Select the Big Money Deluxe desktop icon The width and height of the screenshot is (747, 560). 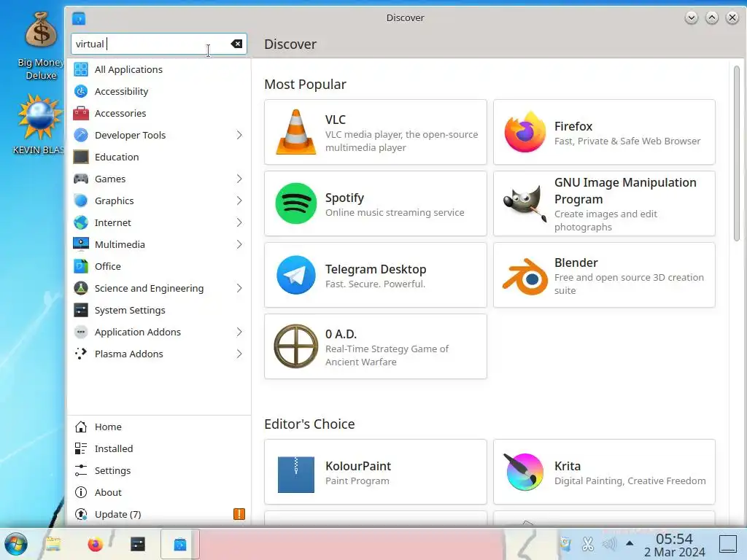[41, 46]
